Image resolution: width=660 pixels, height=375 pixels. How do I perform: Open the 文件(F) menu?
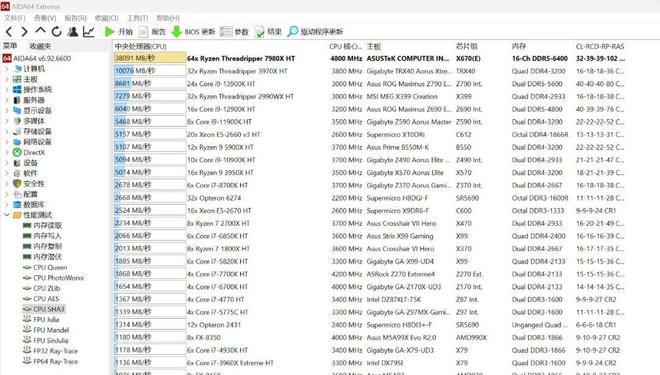click(15, 18)
